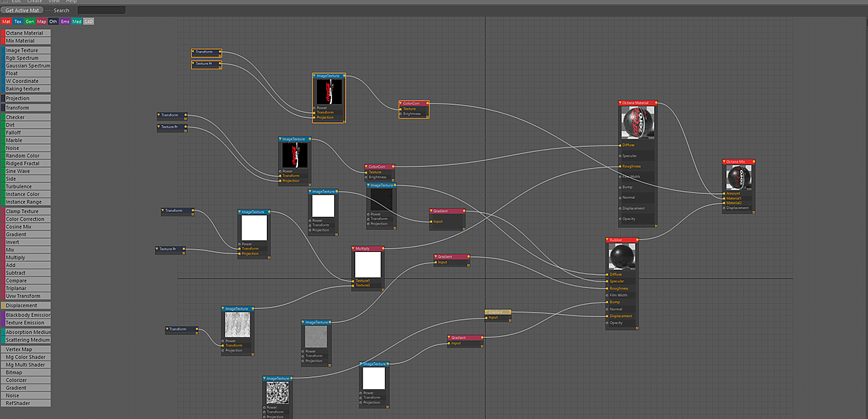Collapse the Multiply node
This screenshot has width=868, height=419.
pyautogui.click(x=352, y=248)
